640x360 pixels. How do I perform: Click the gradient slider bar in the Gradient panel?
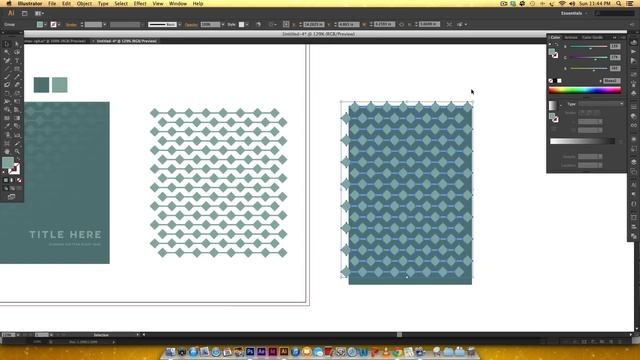coord(582,141)
